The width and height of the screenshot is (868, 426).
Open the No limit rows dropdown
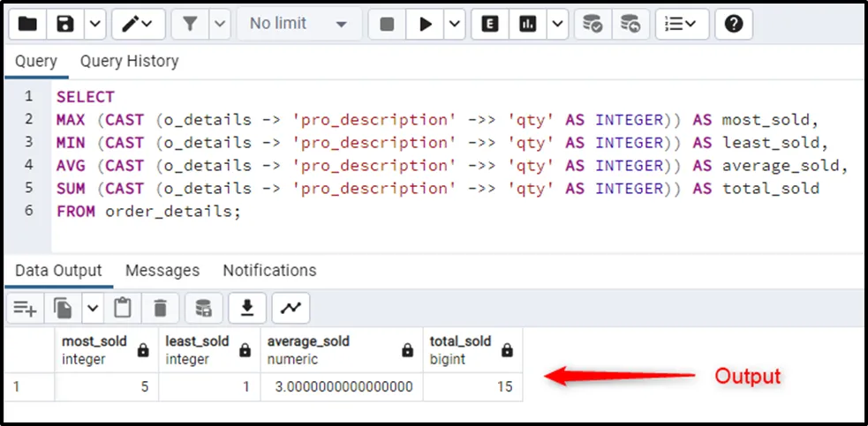[x=298, y=24]
